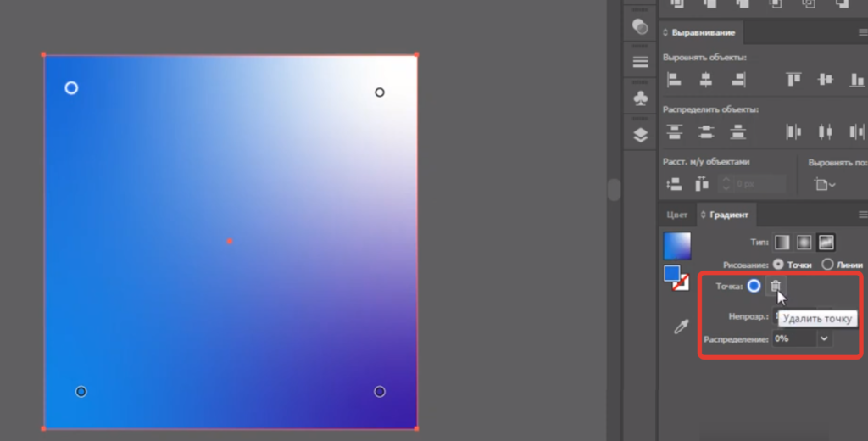The image size is (868, 441).
Task: Click the gradient preview swatch
Action: click(676, 246)
